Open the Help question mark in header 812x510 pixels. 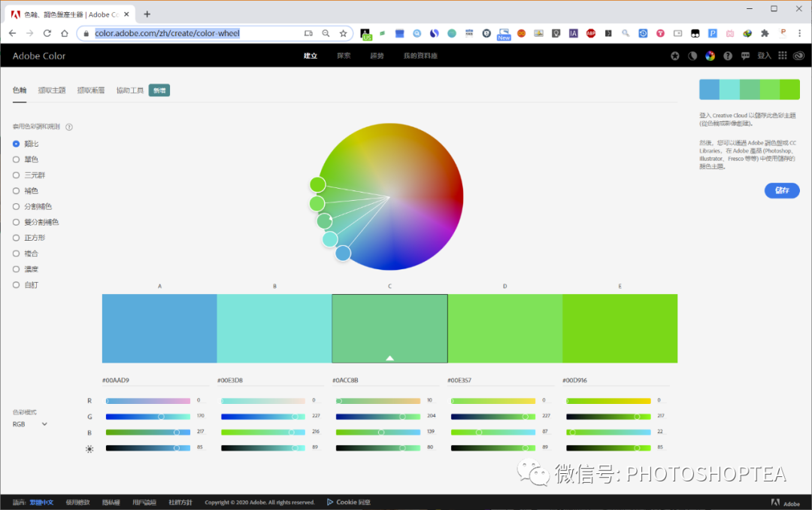click(728, 56)
